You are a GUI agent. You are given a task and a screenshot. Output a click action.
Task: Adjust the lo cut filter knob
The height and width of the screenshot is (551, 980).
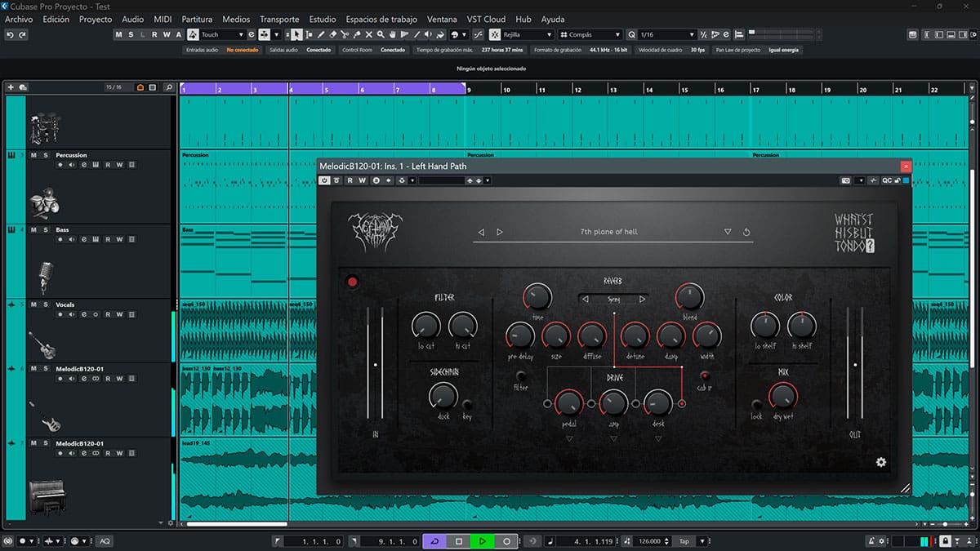tap(425, 326)
